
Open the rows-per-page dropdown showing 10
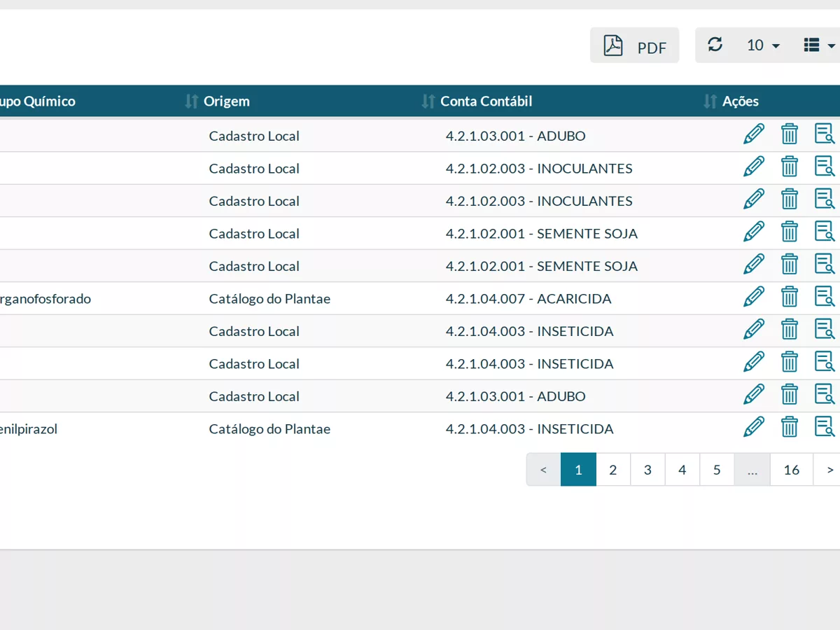[763, 45]
